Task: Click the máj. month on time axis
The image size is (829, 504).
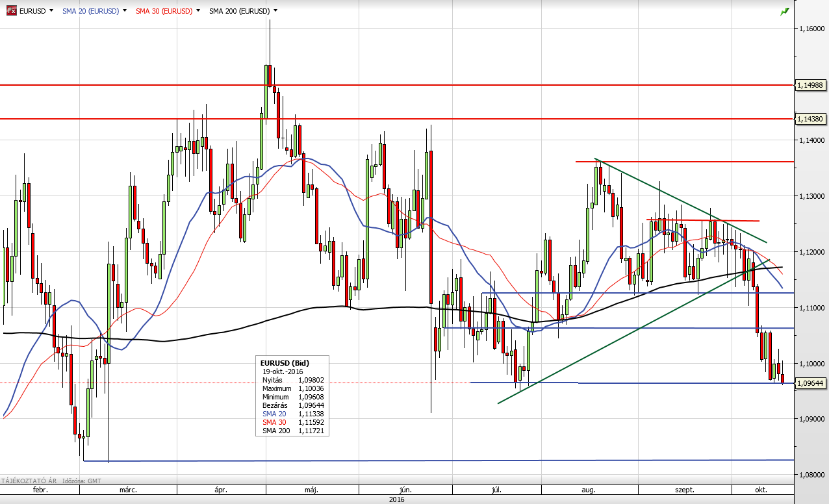Action: [x=311, y=490]
